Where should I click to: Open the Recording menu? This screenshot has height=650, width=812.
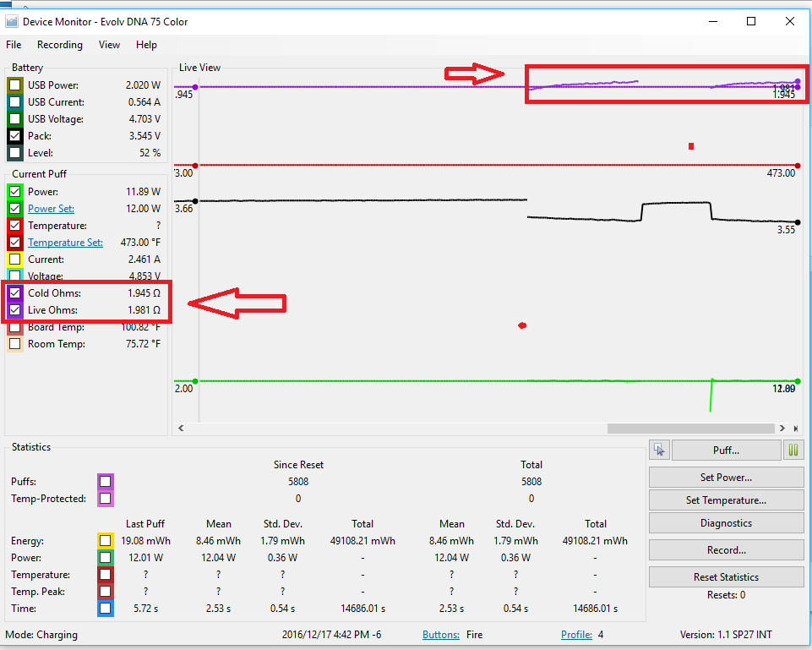pyautogui.click(x=60, y=45)
